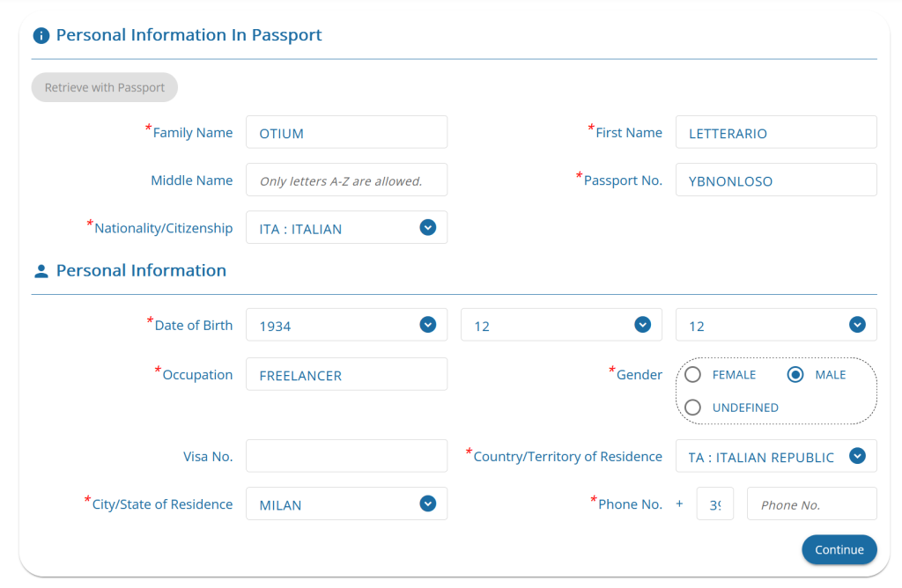Click the Continue button
This screenshot has width=902, height=588.
point(839,549)
